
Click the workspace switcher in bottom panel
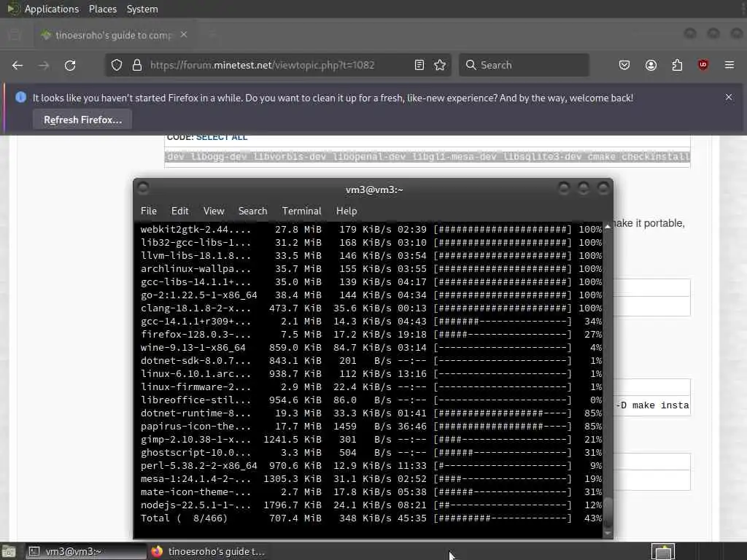(663, 551)
